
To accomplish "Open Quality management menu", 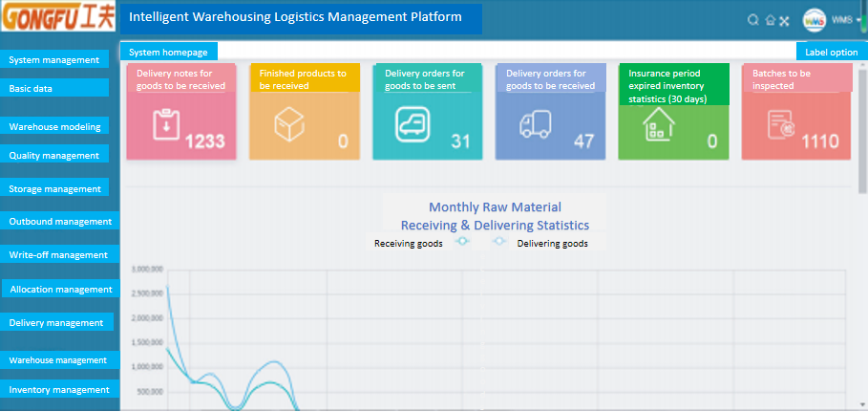I will (x=54, y=155).
